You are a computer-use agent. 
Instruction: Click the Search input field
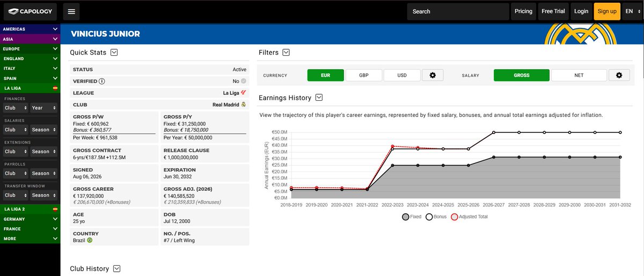click(x=458, y=11)
